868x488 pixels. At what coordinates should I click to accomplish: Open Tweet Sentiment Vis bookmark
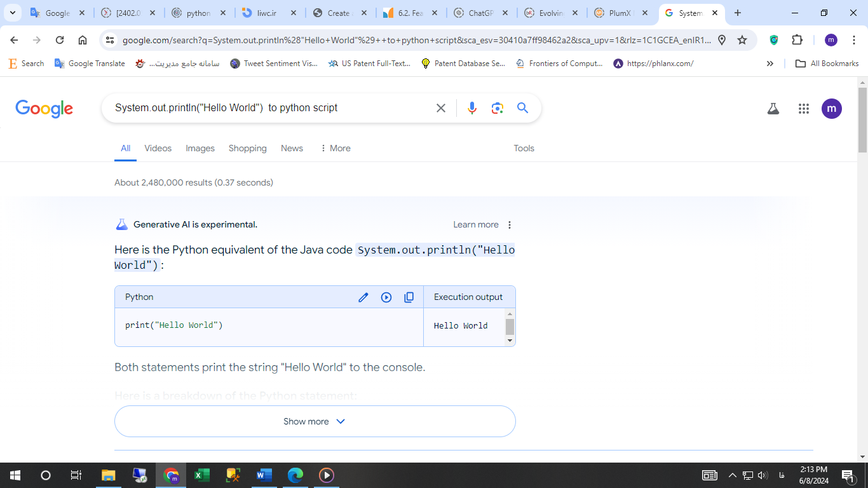tap(274, 64)
